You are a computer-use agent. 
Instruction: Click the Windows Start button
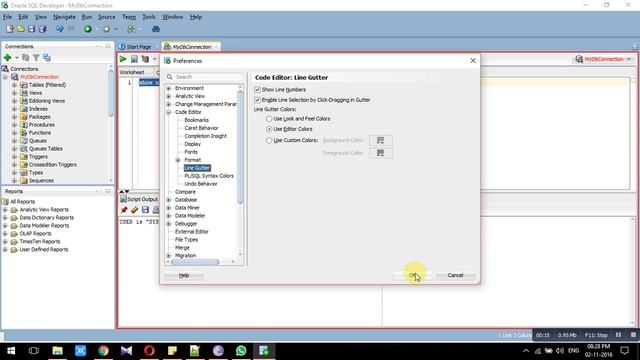coord(11,351)
